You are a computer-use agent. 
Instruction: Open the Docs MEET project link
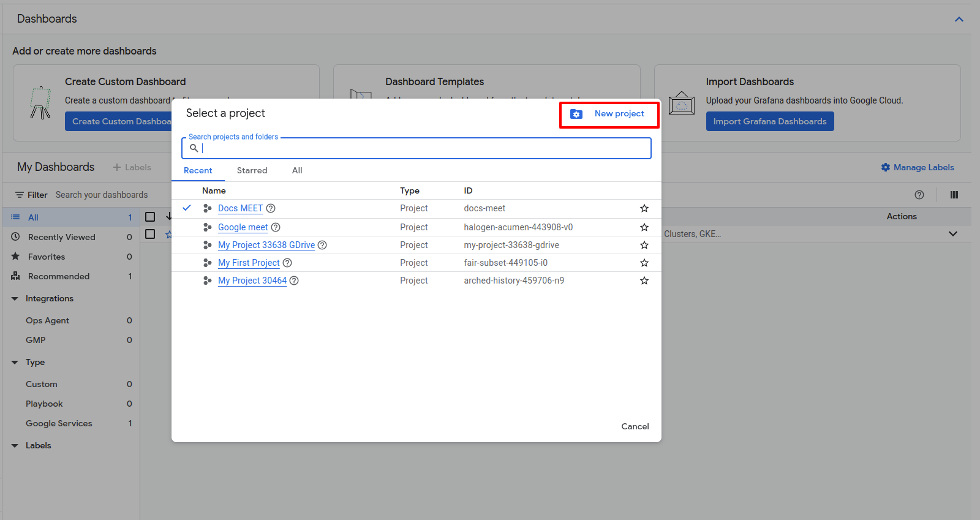click(x=240, y=208)
